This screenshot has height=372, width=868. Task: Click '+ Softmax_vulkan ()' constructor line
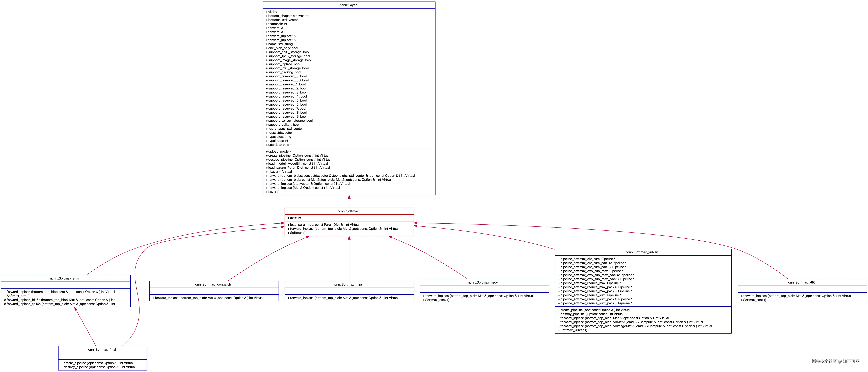573,331
